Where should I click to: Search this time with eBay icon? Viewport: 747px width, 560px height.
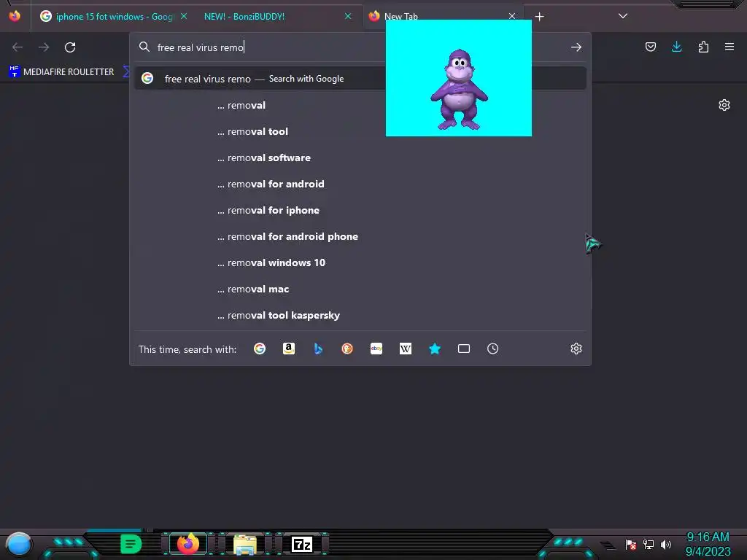tap(376, 349)
